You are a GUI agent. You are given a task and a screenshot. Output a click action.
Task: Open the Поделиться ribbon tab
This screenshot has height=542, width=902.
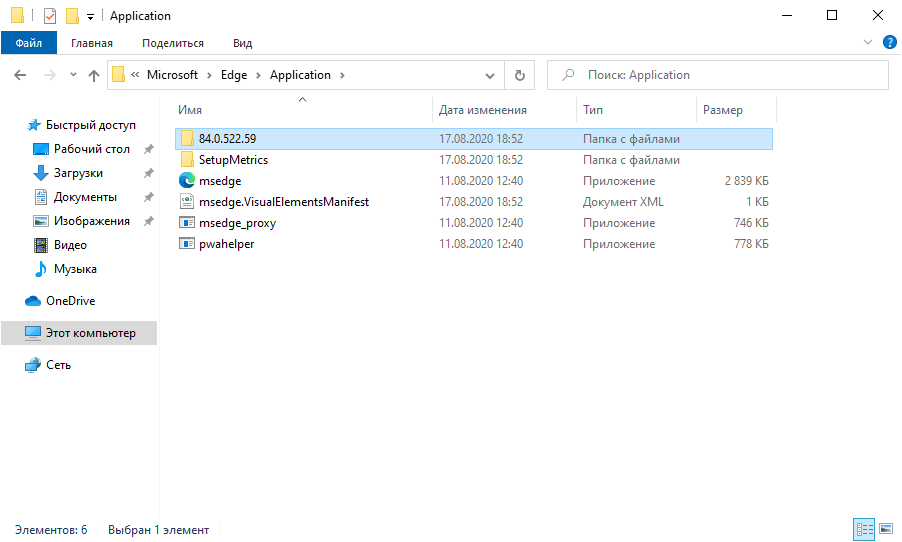point(173,43)
